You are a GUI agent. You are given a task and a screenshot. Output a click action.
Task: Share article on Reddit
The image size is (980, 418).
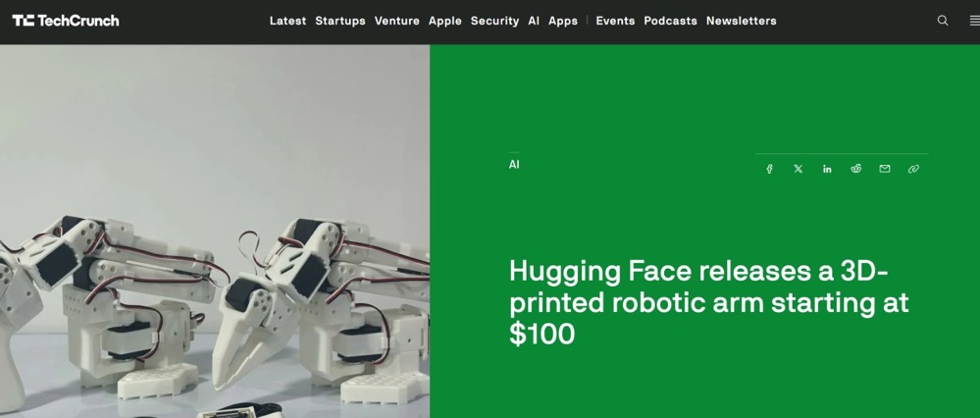click(855, 169)
